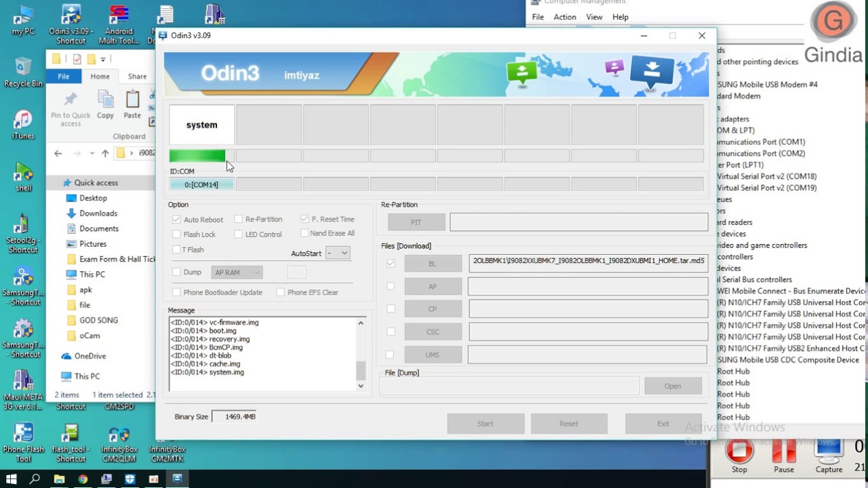
Task: Open the Quick Access Toolbar customize arrow
Action: pos(103,60)
